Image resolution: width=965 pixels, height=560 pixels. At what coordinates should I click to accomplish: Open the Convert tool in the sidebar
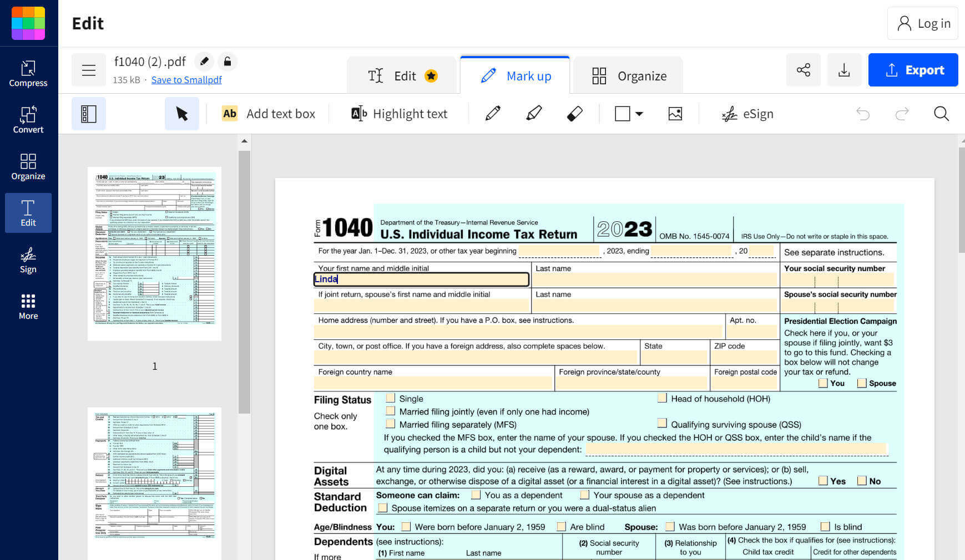pos(28,119)
